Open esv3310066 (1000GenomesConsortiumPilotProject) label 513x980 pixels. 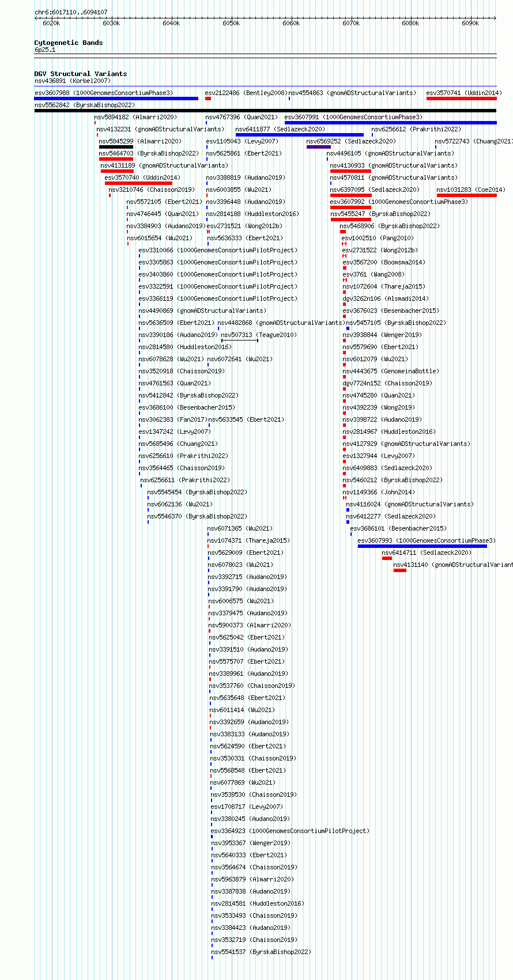pyautogui.click(x=218, y=250)
